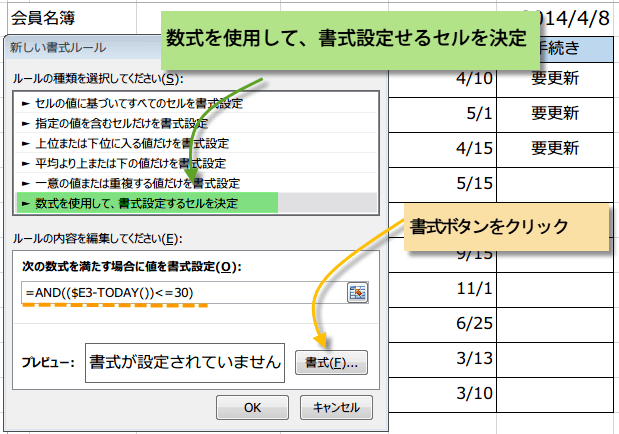Click the date cell 6/25

pyautogui.click(x=442, y=325)
